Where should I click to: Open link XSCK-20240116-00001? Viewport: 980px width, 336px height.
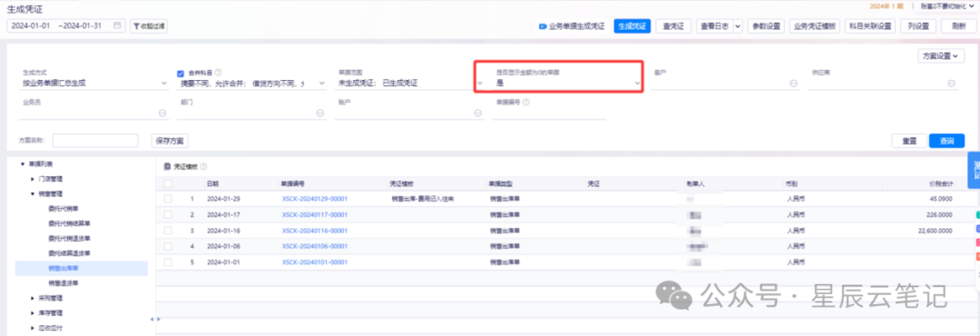coord(314,231)
